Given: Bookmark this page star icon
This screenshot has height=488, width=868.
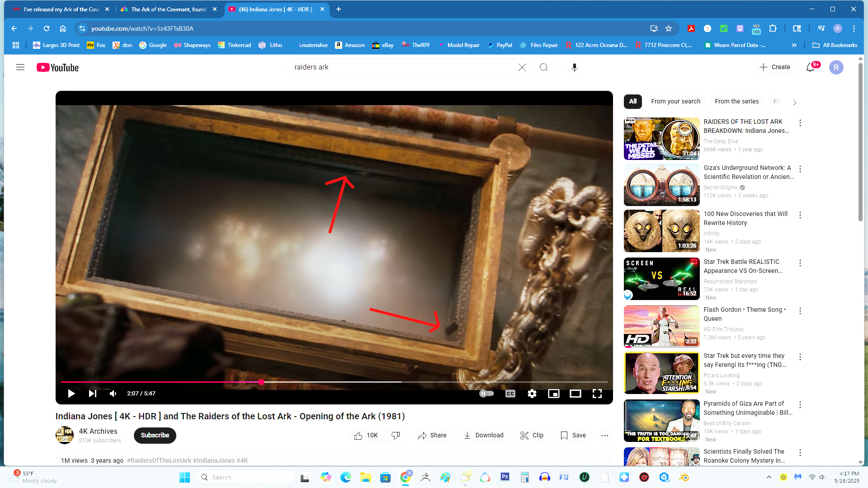Looking at the screenshot, I should tap(669, 28).
